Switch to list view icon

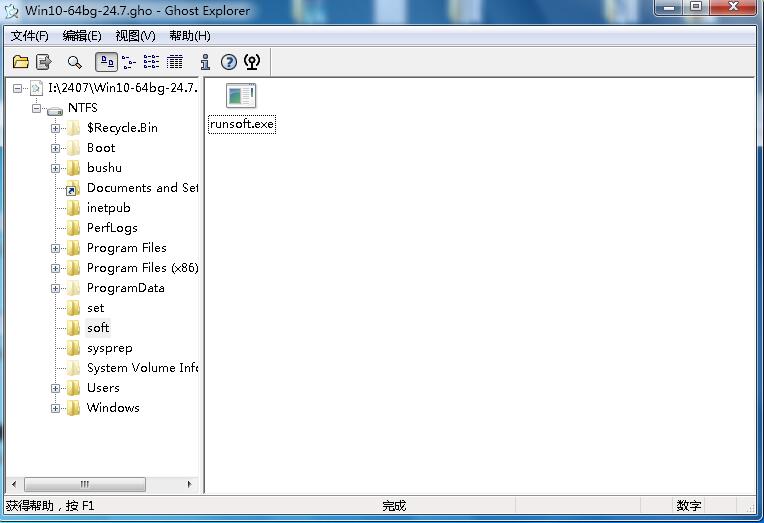click(x=151, y=62)
